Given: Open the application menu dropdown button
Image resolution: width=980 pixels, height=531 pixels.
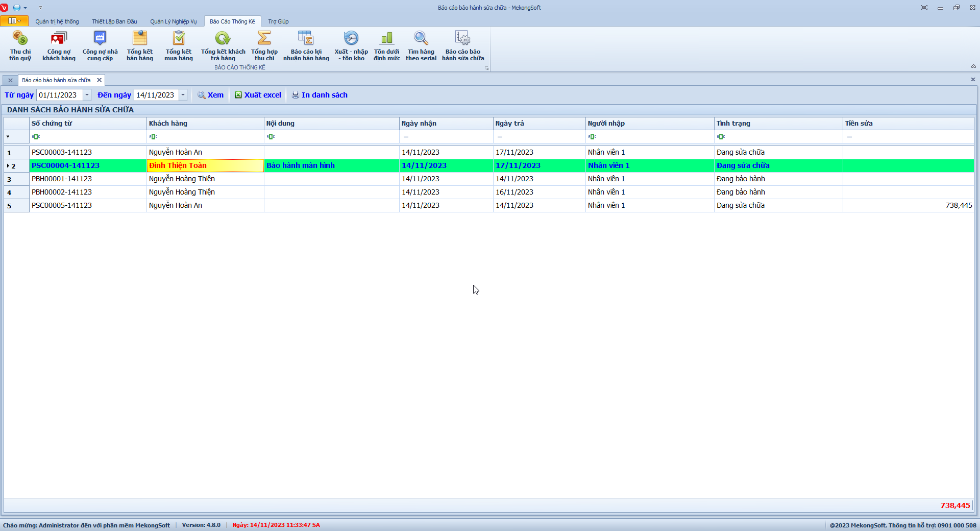Looking at the screenshot, I should point(14,21).
